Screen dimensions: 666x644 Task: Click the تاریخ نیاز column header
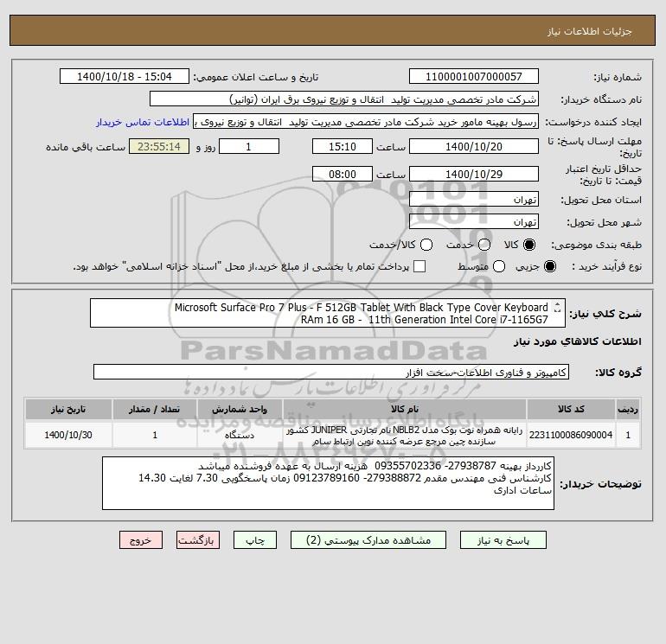(68, 409)
